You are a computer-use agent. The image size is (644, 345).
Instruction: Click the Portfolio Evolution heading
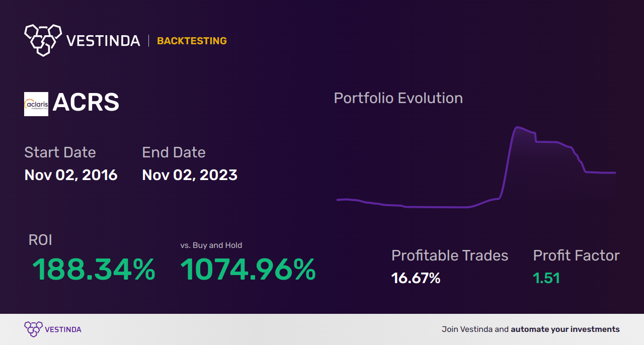coord(398,98)
